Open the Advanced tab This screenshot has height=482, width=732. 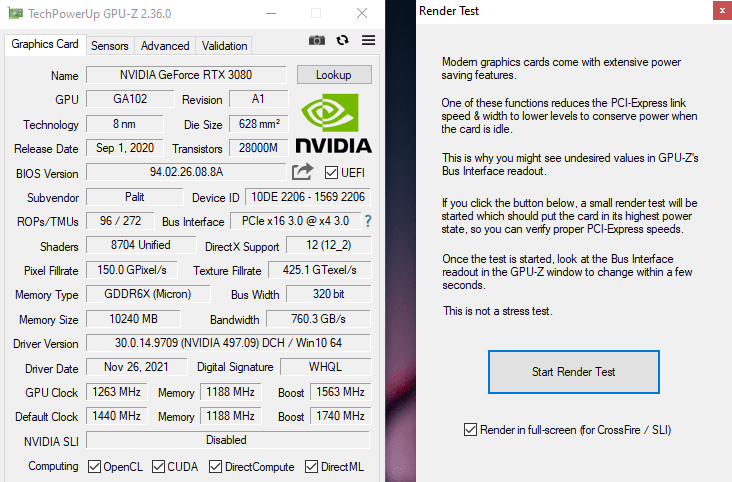(x=165, y=46)
